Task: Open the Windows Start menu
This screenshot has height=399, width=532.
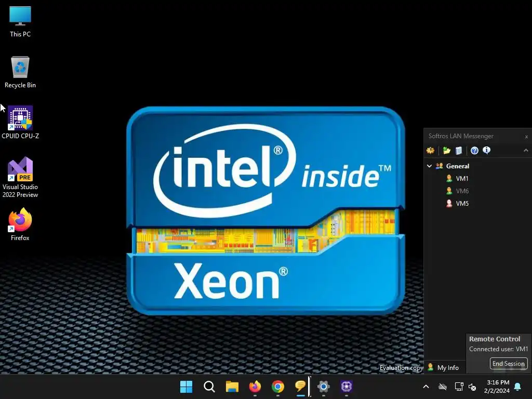Action: click(x=187, y=387)
